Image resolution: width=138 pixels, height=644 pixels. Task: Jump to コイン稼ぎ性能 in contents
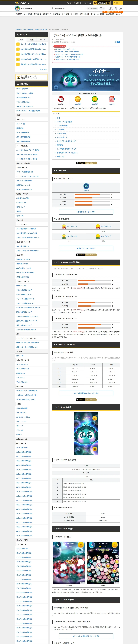(62, 126)
